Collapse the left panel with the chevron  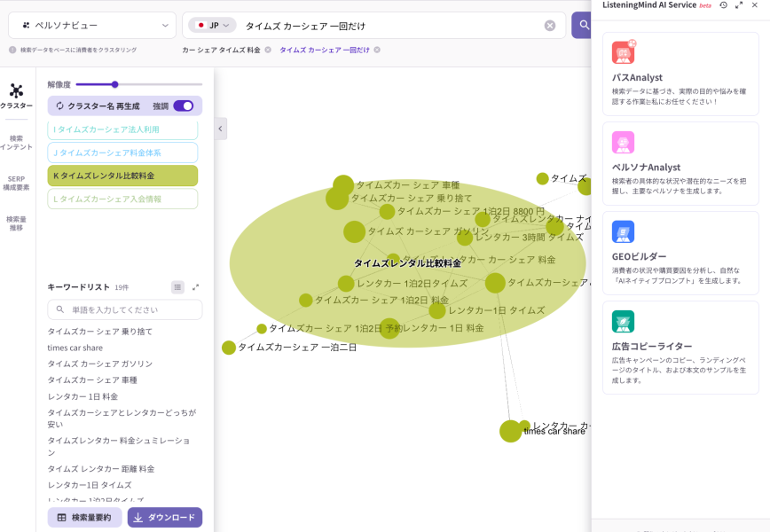tap(221, 129)
